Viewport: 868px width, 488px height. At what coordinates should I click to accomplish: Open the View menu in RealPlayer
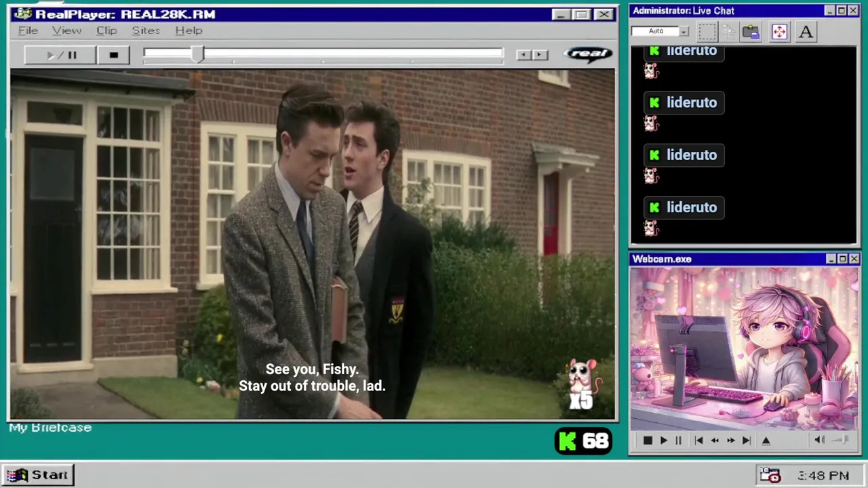66,30
